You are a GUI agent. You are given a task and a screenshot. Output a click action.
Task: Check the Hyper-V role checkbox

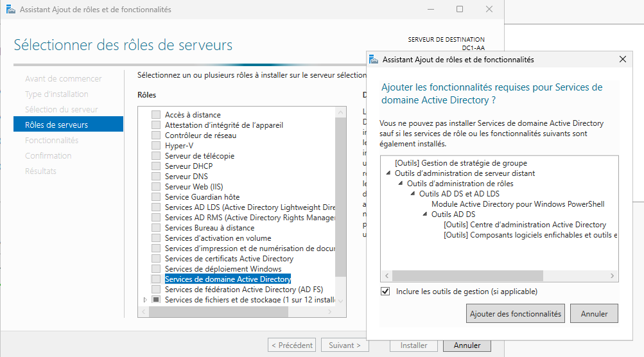(x=156, y=145)
